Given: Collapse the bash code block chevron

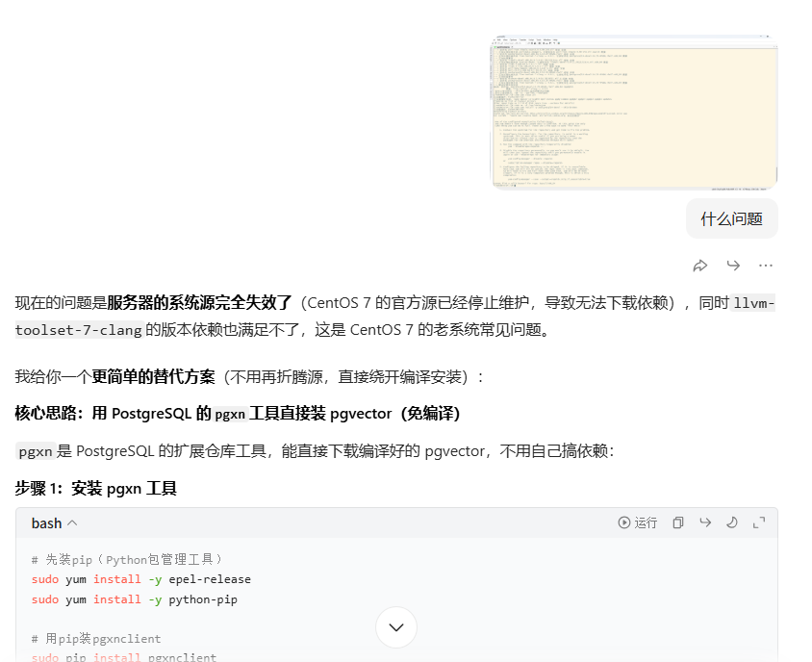Looking at the screenshot, I should click(72, 523).
